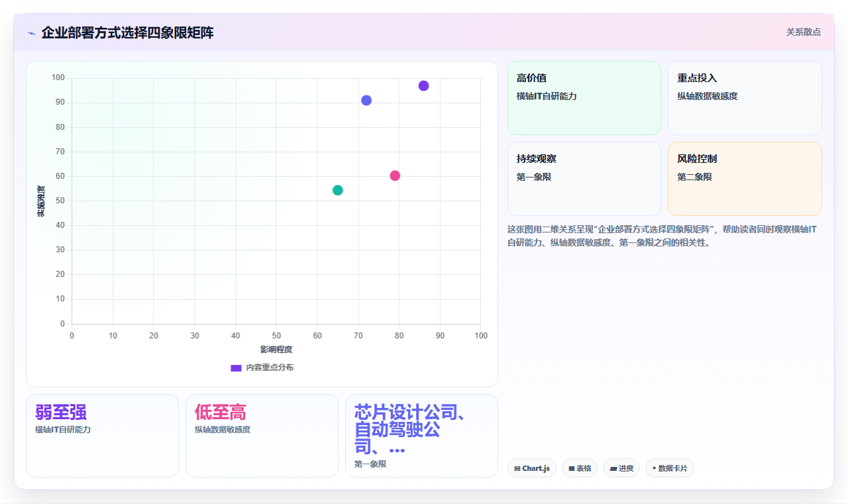Select the 高价值 quadrant card
The height and width of the screenshot is (504, 848).
(584, 98)
